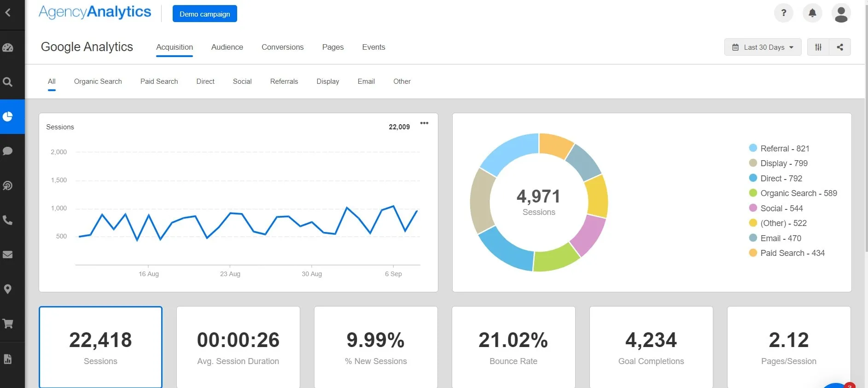The width and height of the screenshot is (868, 388).
Task: Open the dashboard gauge icon in sidebar
Action: pos(8,48)
